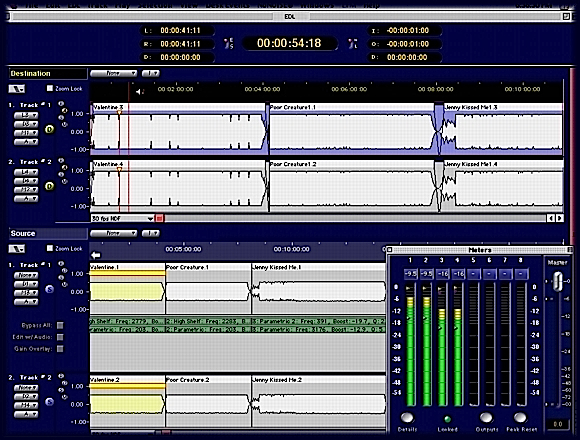Toggle the D button on Destination Track 2

(x=50, y=186)
